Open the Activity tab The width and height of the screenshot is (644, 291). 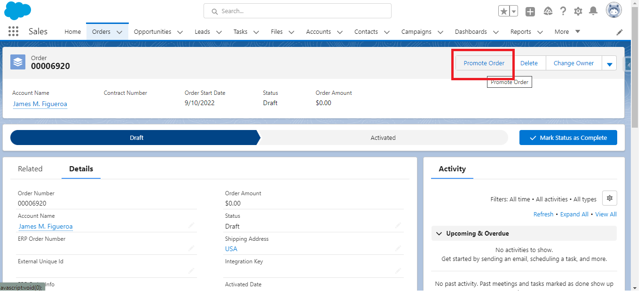coord(452,169)
